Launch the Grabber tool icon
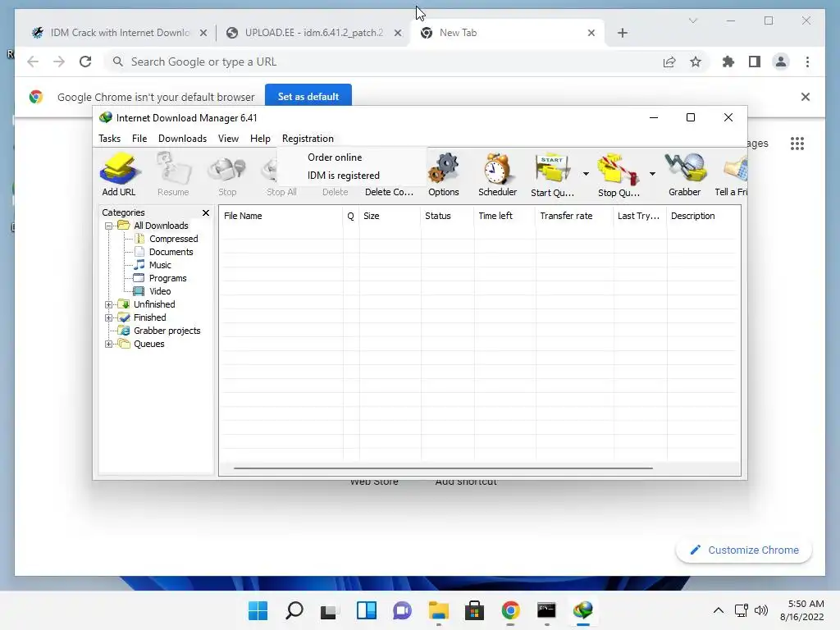 pyautogui.click(x=685, y=167)
